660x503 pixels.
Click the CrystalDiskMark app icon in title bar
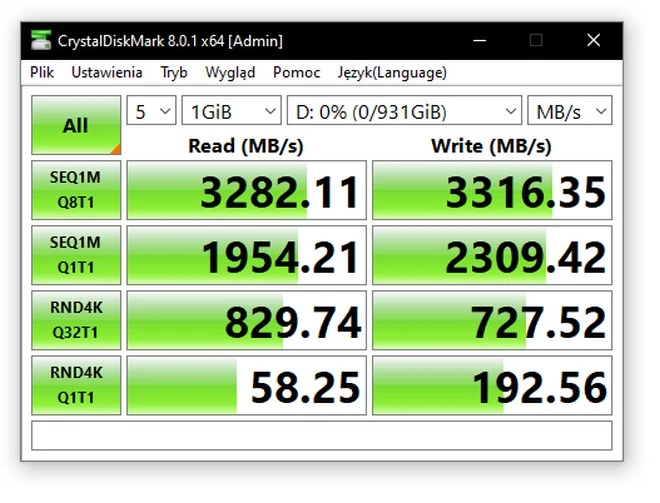(41, 41)
